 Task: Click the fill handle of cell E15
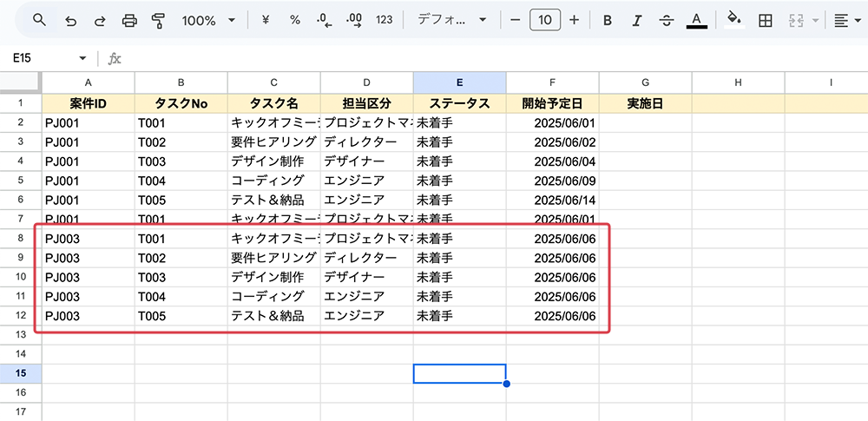(507, 384)
